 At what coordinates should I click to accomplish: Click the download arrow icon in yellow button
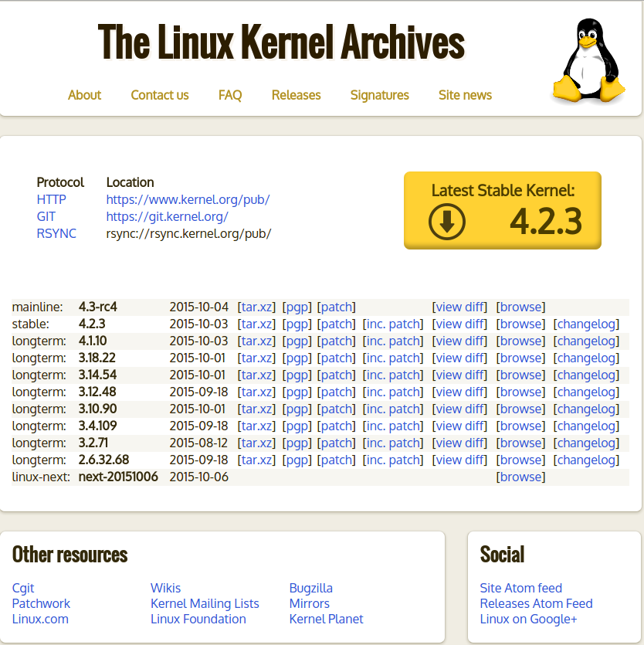[447, 221]
